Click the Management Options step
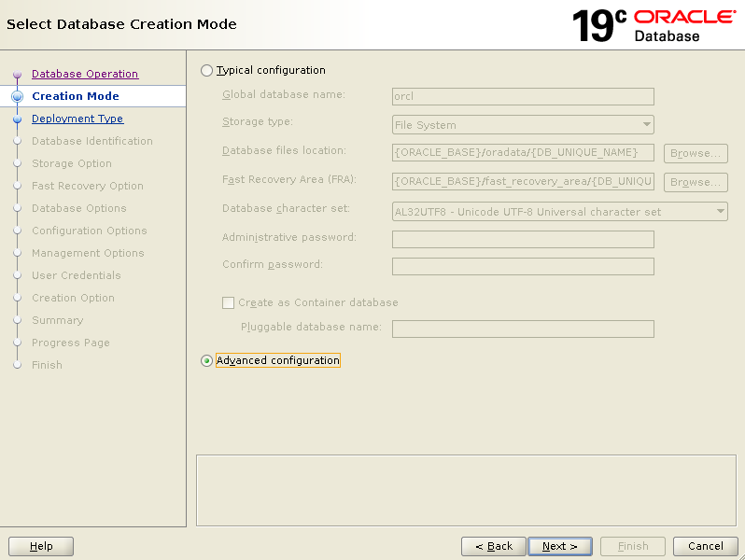Screen dimensions: 745x560 (x=88, y=253)
